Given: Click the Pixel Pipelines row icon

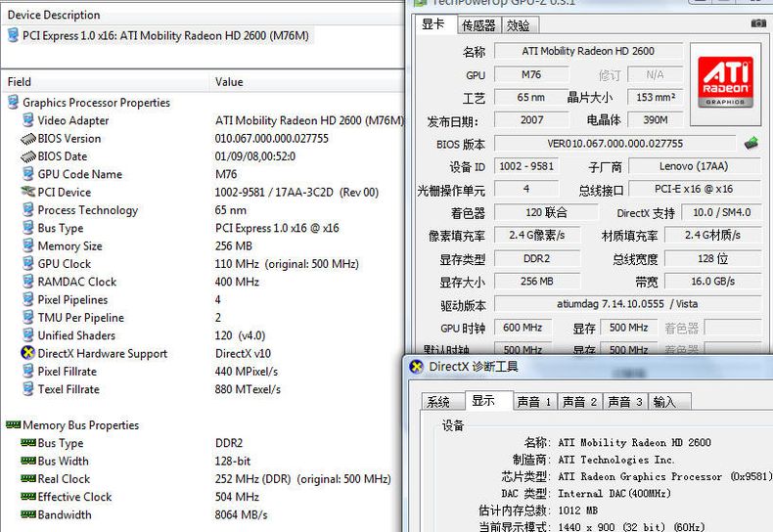Looking at the screenshot, I should pyautogui.click(x=28, y=299).
